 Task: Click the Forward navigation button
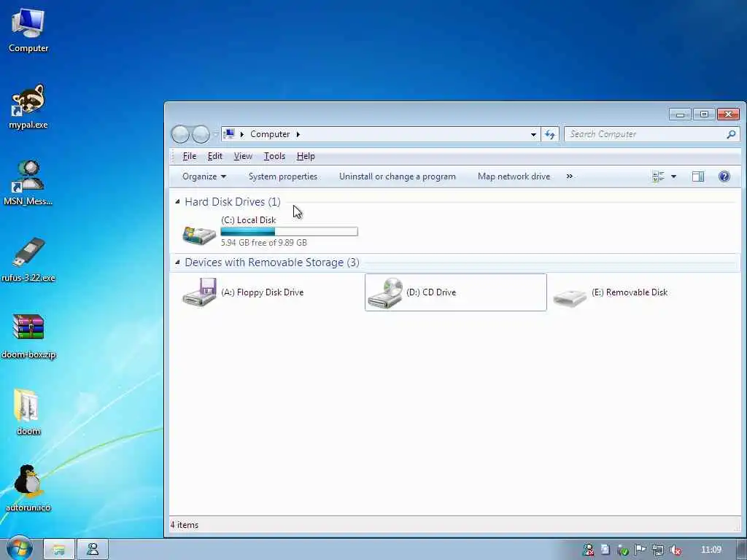[201, 134]
